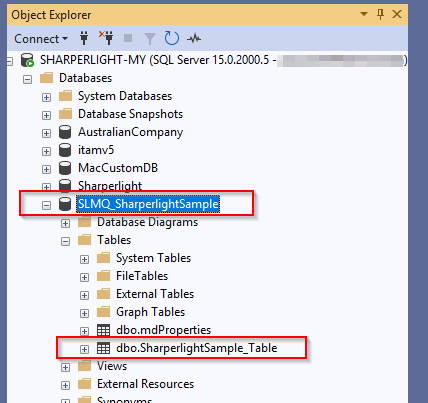
Task: Click the Connect Object Explorer plug icon
Action: 84,38
